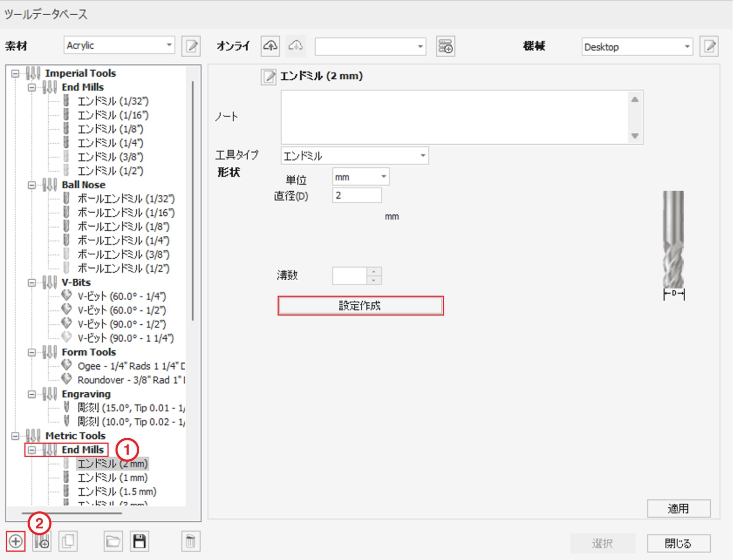The height and width of the screenshot is (560, 737).
Task: Save the tool database with floppy icon
Action: click(x=139, y=541)
